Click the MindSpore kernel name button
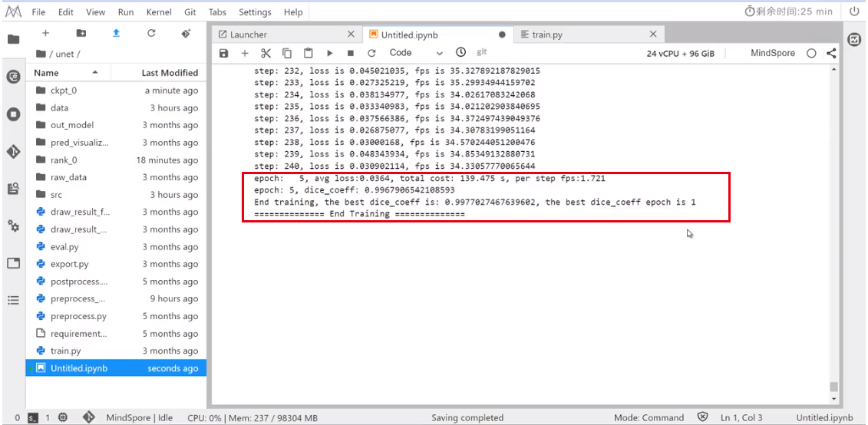Image resolution: width=868 pixels, height=425 pixels. click(x=773, y=53)
